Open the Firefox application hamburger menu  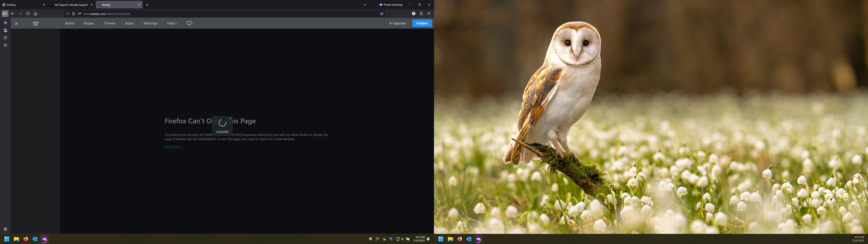pyautogui.click(x=429, y=14)
